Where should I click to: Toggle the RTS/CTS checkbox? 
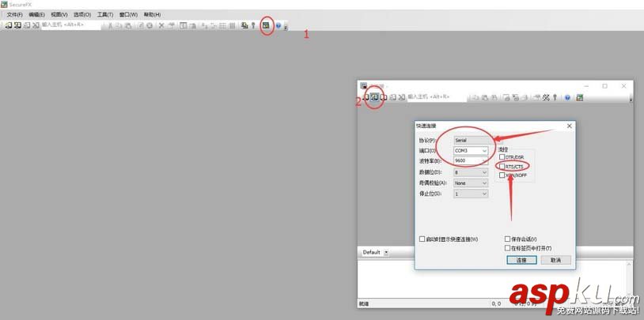[x=502, y=166]
